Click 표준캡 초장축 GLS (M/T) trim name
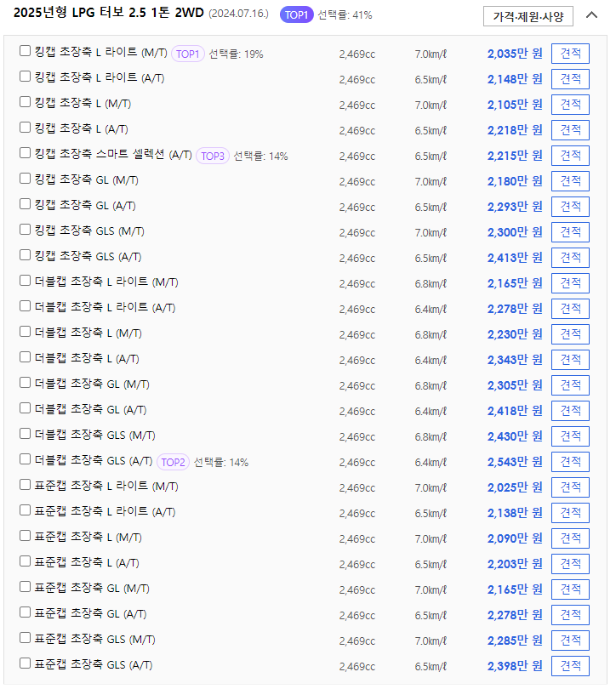The width and height of the screenshot is (616, 689). click(x=95, y=639)
